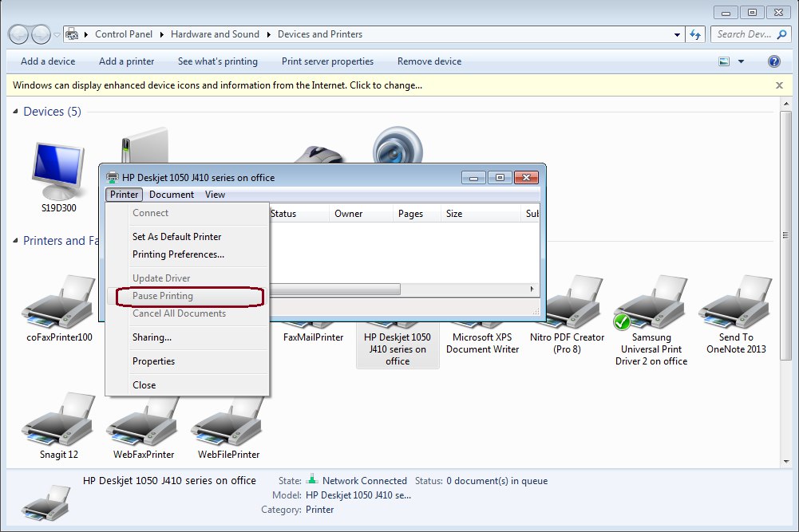Open Properties from the Printer menu
Viewport: 799px width, 532px height.
(188, 361)
